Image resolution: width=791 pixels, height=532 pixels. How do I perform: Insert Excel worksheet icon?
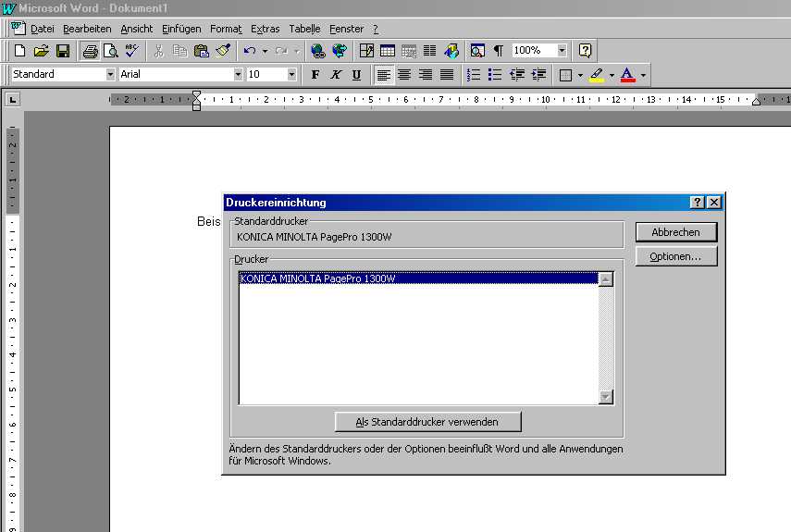(x=409, y=51)
